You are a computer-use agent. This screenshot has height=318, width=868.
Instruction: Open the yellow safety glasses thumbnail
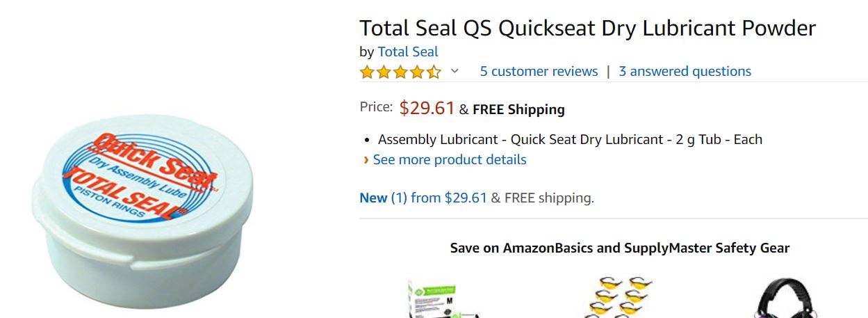(x=614, y=298)
